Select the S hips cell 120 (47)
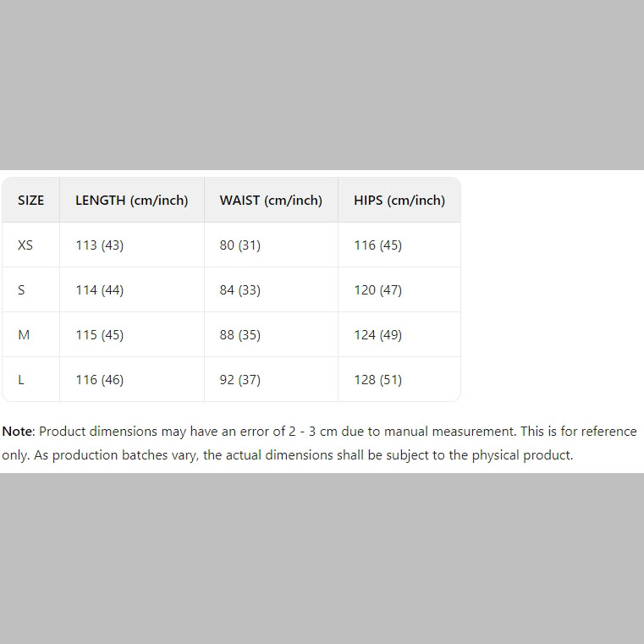Image resolution: width=644 pixels, height=644 pixels. tap(377, 290)
